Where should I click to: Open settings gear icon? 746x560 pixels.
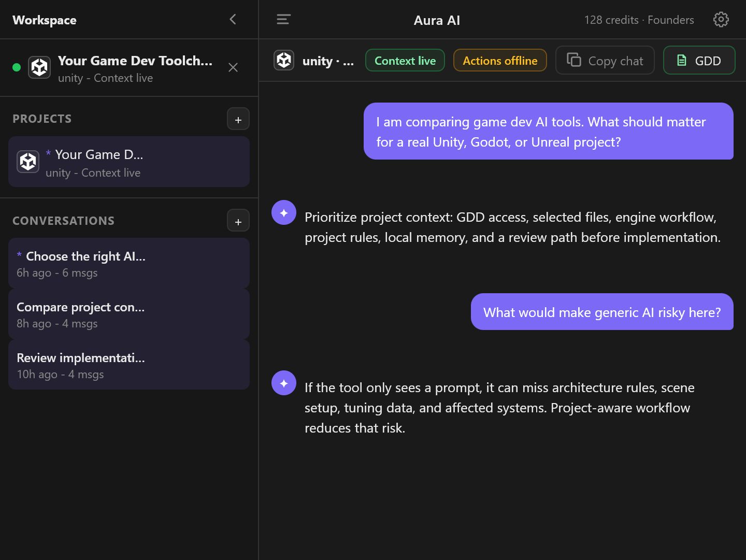pos(721,20)
